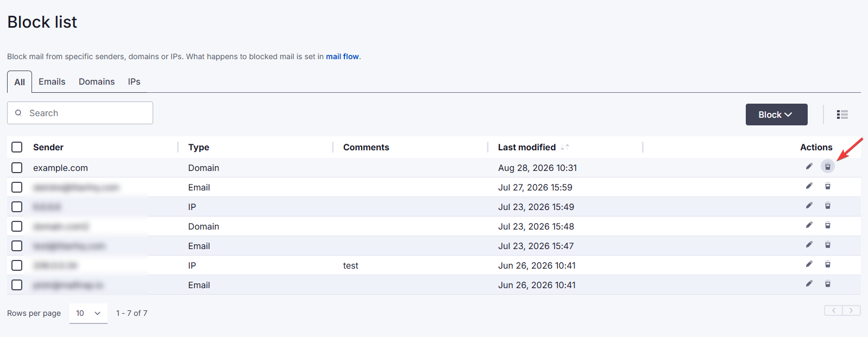Screen dimensions: 868x337
Task: Edit the example.com domain entry
Action: 809,167
